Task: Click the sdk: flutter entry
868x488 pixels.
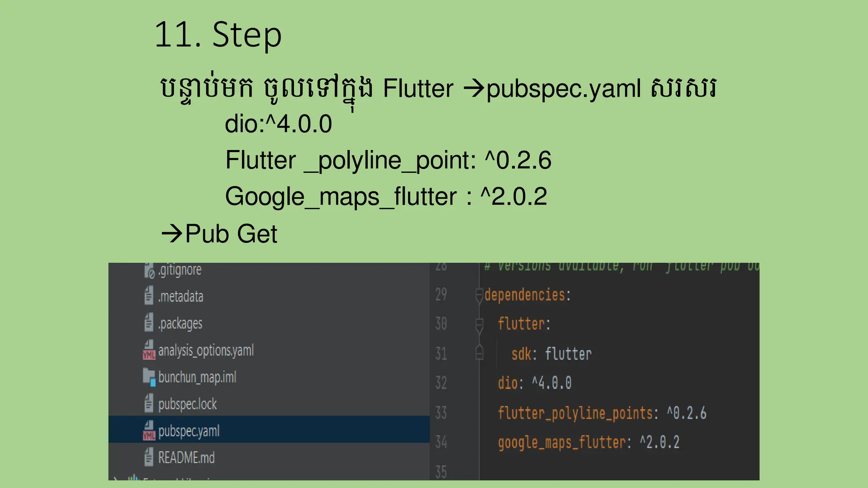Action: 551,354
